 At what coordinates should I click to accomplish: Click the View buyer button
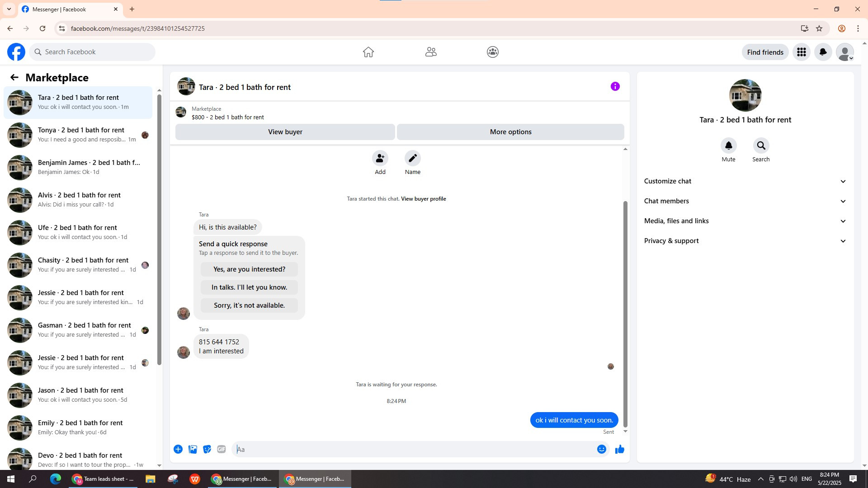(285, 132)
